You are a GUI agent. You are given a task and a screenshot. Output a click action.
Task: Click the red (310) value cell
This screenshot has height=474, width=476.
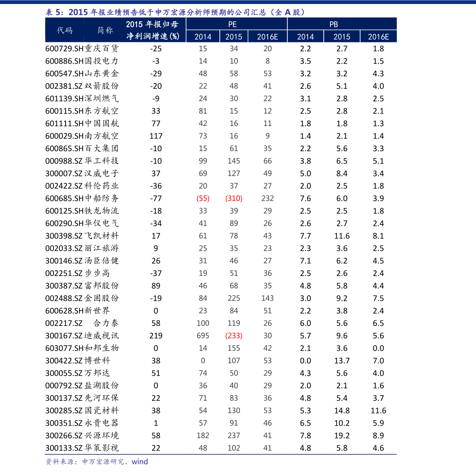pos(234,198)
